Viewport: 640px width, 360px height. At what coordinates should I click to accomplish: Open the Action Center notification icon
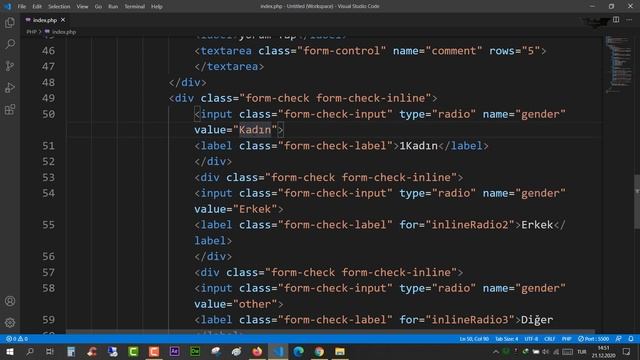pyautogui.click(x=627, y=351)
